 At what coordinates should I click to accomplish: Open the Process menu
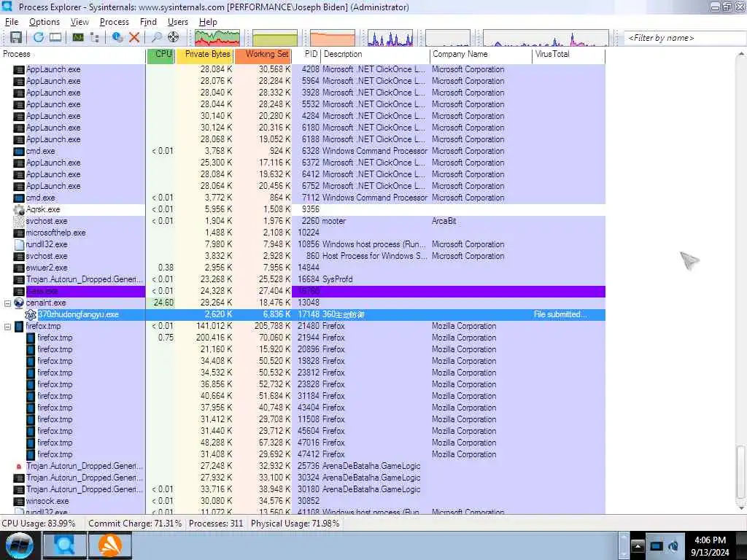[114, 22]
